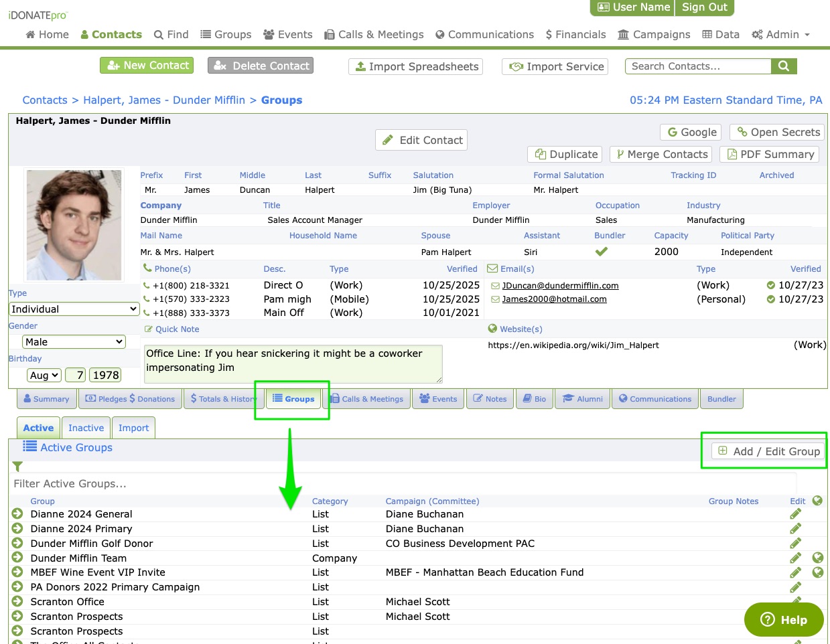Open the Dianne 2024 Primary group arrow icon
The height and width of the screenshot is (644, 830).
[x=17, y=529]
